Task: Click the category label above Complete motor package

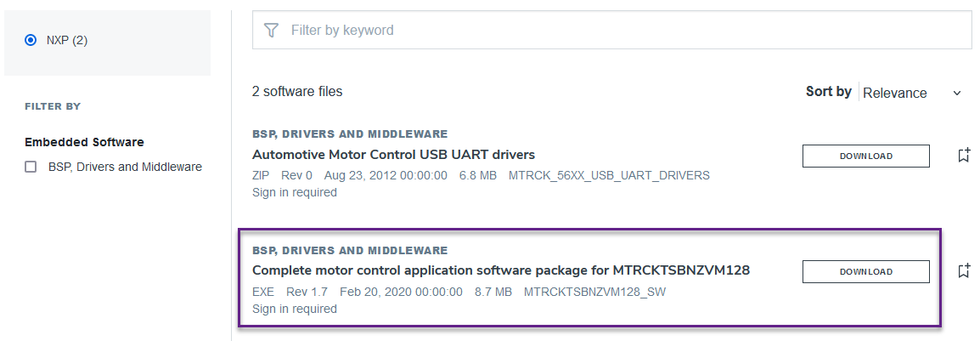Action: pyautogui.click(x=350, y=251)
